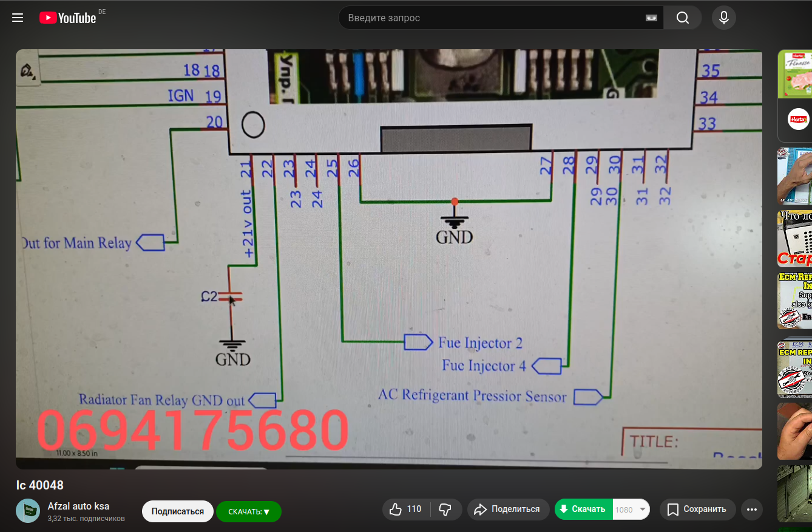
Task: Dislike the video with thumbs down
Action: pyautogui.click(x=445, y=510)
